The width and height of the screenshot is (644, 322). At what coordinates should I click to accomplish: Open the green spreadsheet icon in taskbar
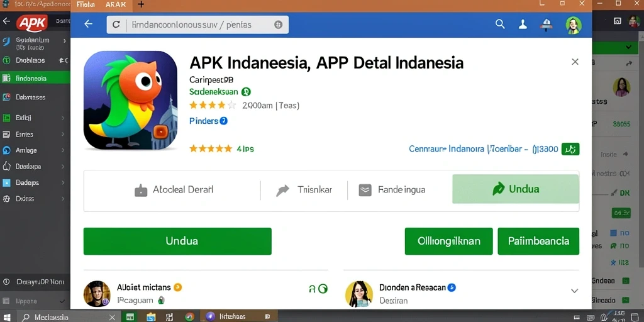pos(130,317)
